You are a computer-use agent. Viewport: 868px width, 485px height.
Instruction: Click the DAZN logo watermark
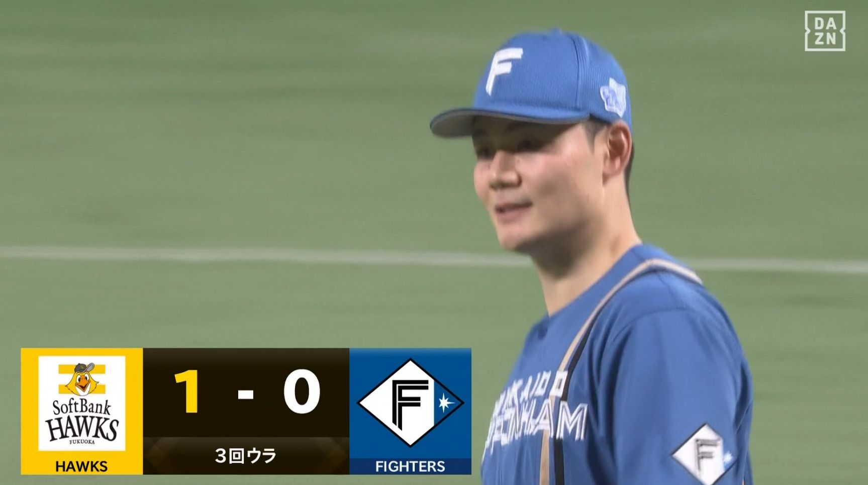[x=825, y=31]
